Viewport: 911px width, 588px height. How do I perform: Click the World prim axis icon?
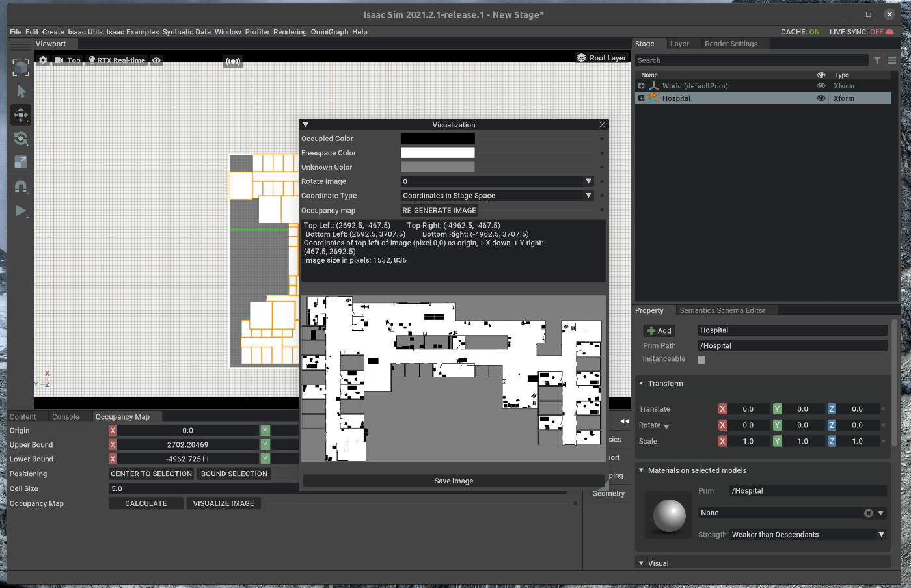click(653, 86)
